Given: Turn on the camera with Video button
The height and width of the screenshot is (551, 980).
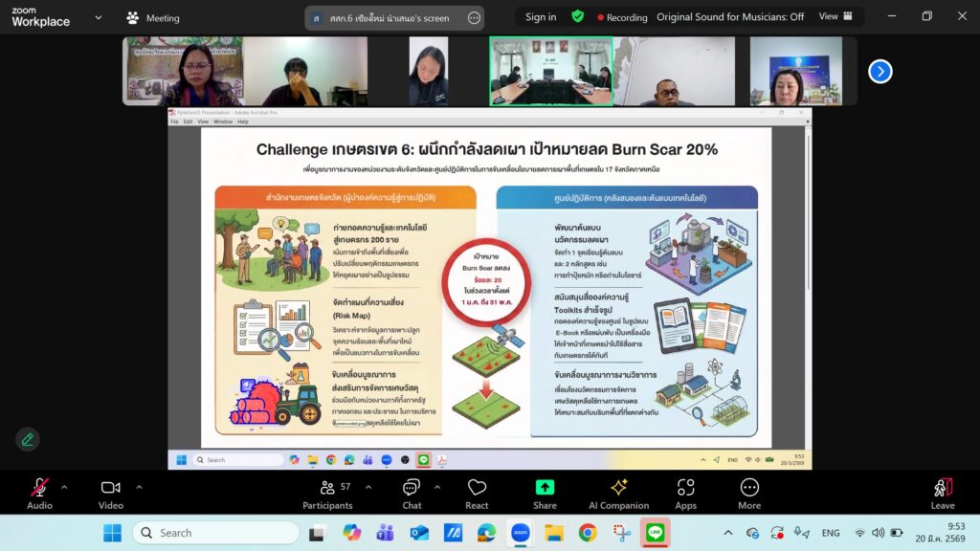Looking at the screenshot, I should pos(111,489).
